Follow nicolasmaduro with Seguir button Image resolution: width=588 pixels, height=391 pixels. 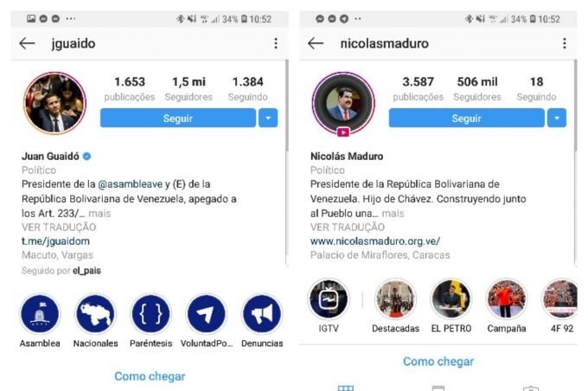tap(466, 118)
